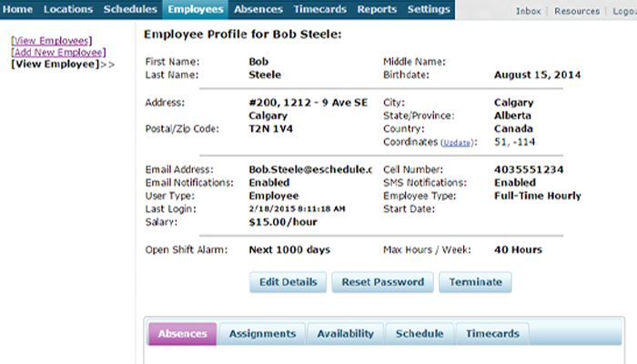Open the Schedules menu

129,10
